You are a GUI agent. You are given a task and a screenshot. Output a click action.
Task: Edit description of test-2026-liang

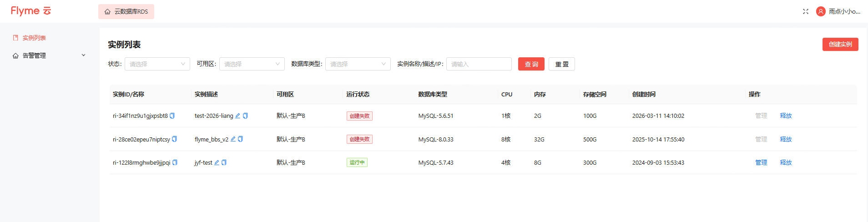(237, 116)
